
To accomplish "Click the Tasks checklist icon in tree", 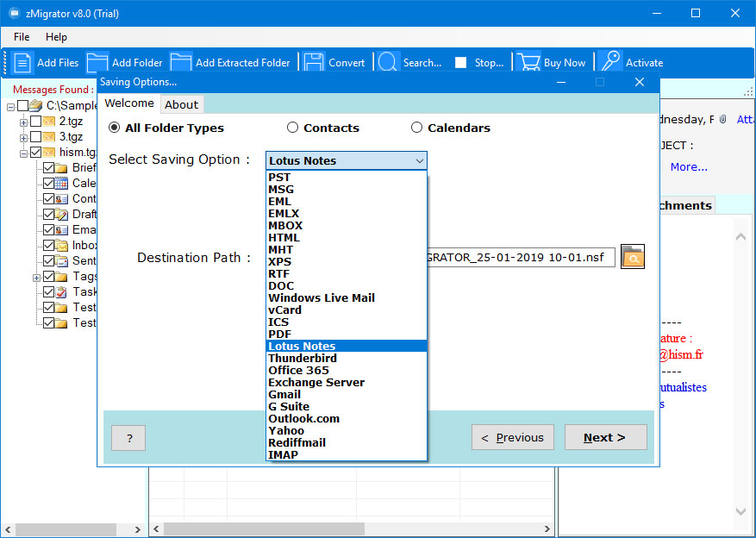I will click(61, 291).
